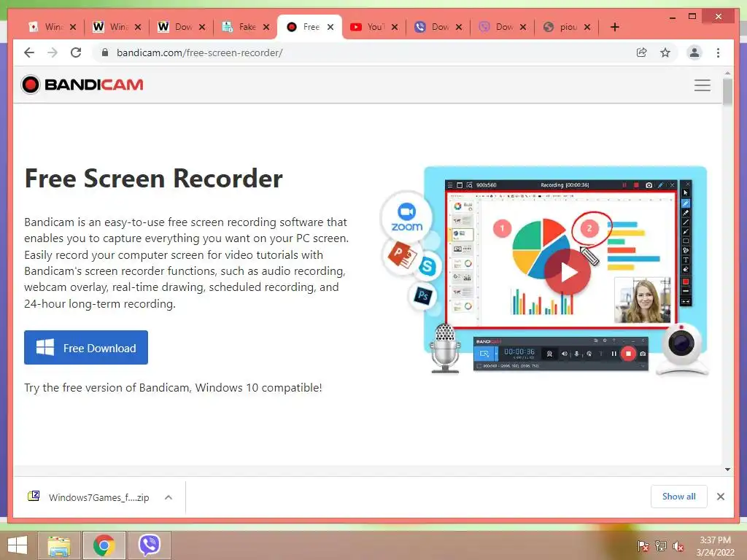This screenshot has height=560, width=747.
Task: Click the network tray icon
Action: click(x=661, y=546)
